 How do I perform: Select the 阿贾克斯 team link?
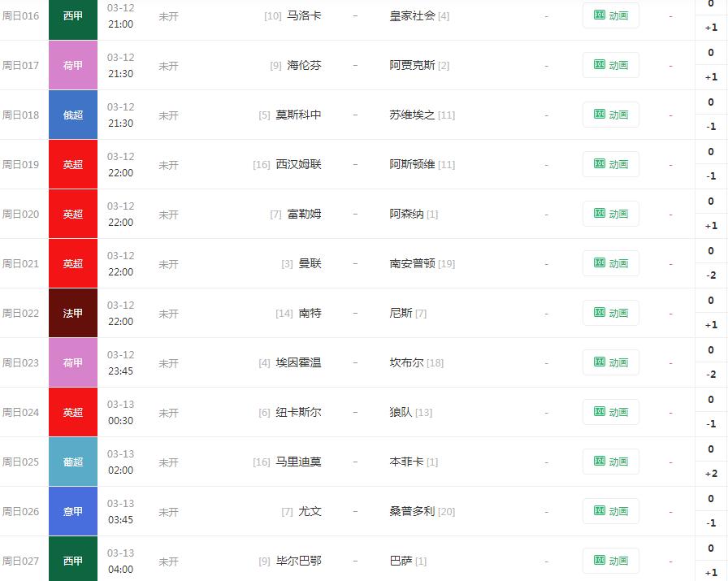click(x=410, y=65)
